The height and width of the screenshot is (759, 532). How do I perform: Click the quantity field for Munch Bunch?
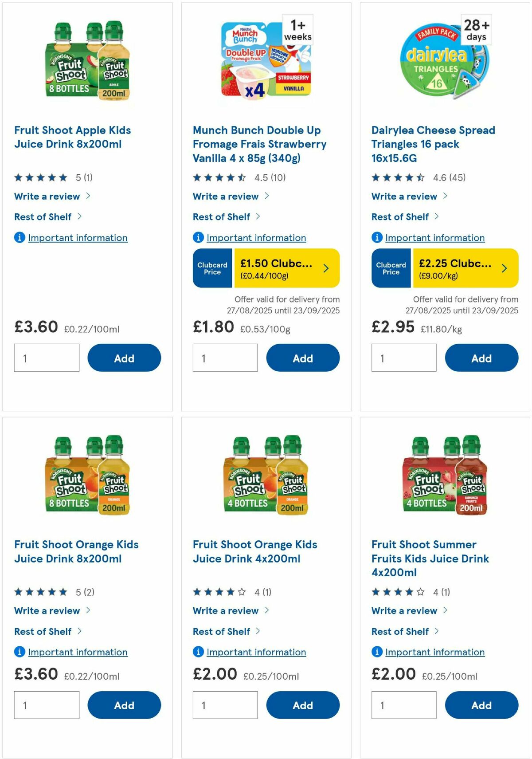point(225,358)
